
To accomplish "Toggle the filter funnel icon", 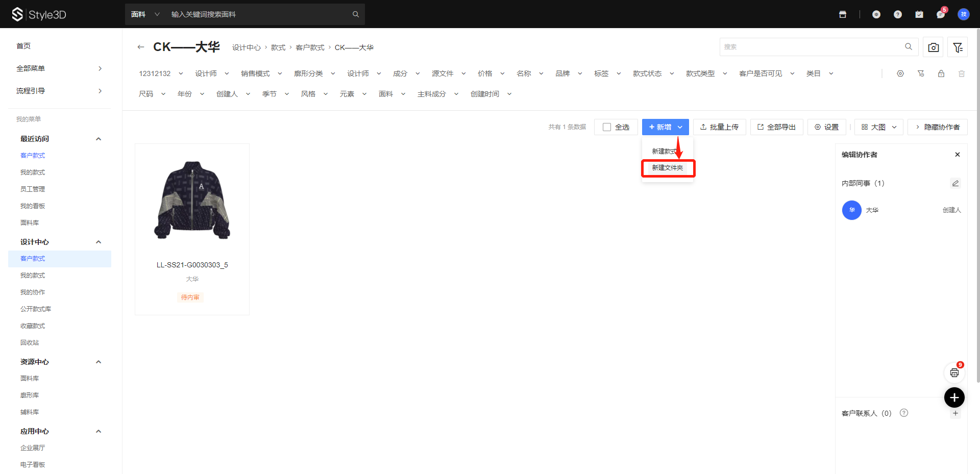I will 958,47.
